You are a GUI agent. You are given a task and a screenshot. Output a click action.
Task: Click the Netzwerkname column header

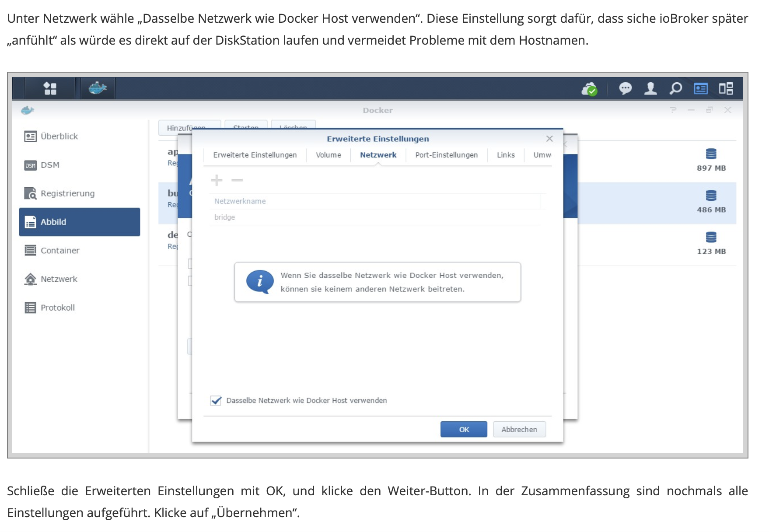pyautogui.click(x=375, y=201)
